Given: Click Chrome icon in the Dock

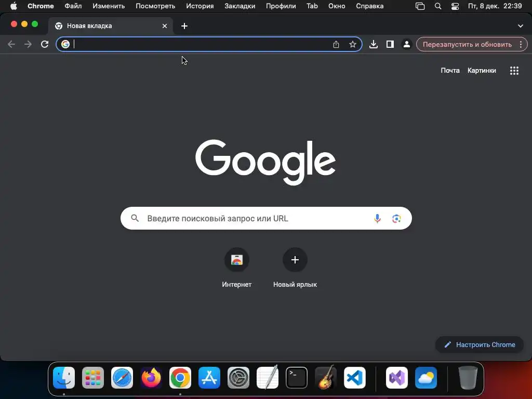Looking at the screenshot, I should (180, 378).
